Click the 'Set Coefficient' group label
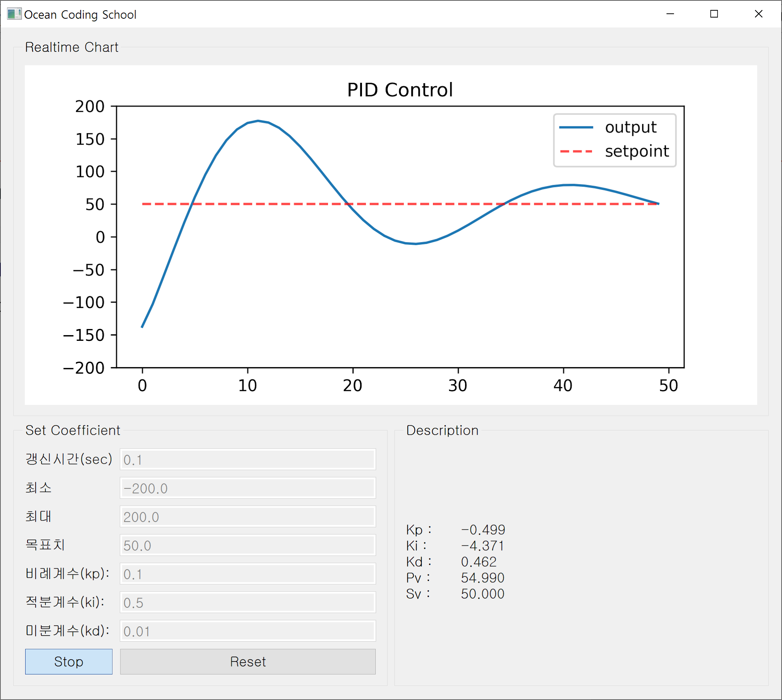782x700 pixels. pyautogui.click(x=73, y=431)
